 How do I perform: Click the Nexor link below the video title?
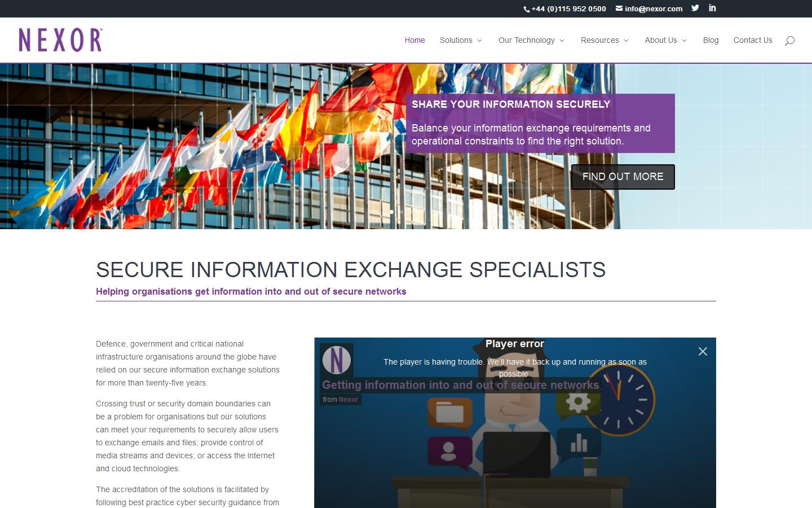[x=348, y=399]
